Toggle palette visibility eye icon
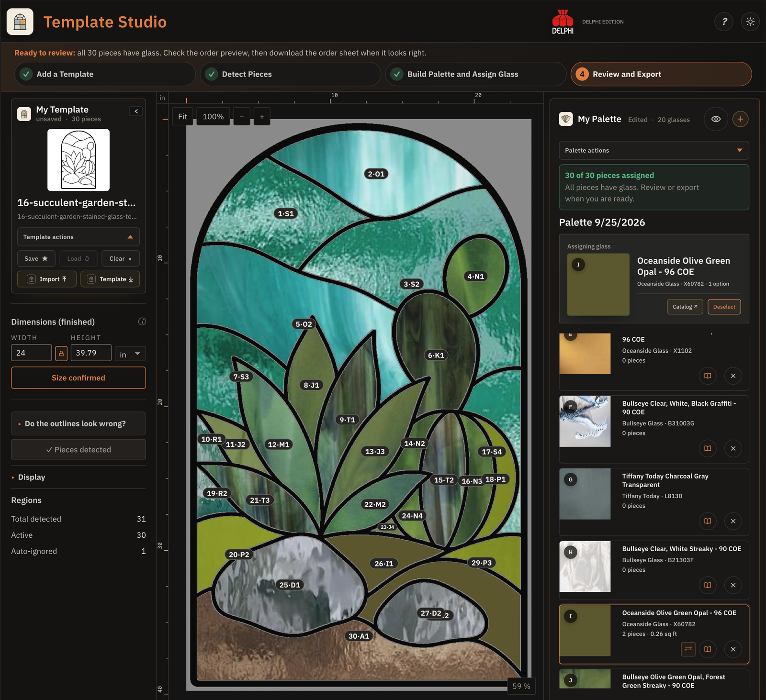Screen dimensions: 766x700 [x=716, y=119]
